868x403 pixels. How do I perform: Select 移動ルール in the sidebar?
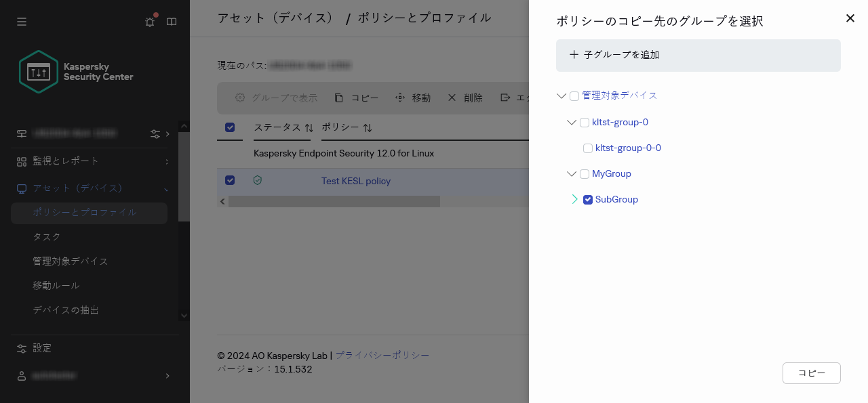point(55,285)
